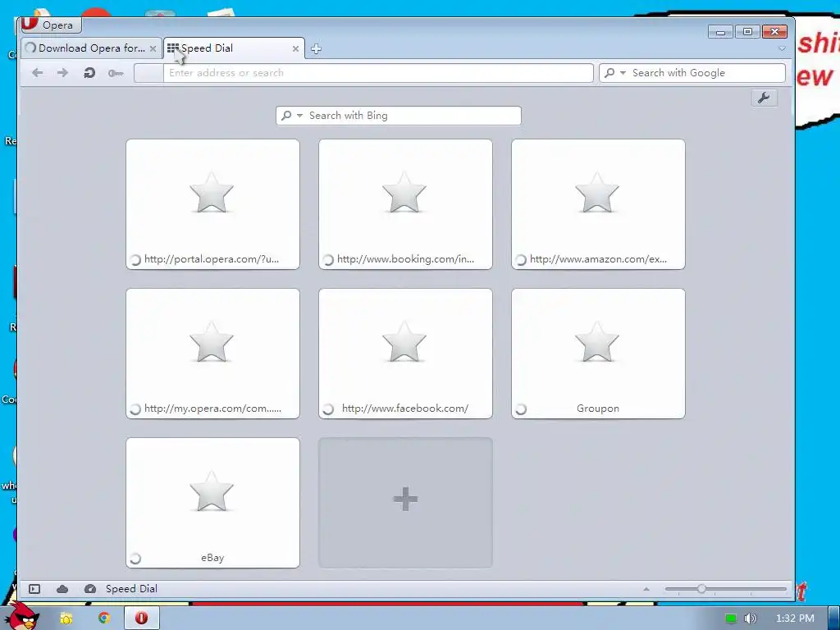
Task: Open the volume control in tray
Action: (751, 619)
